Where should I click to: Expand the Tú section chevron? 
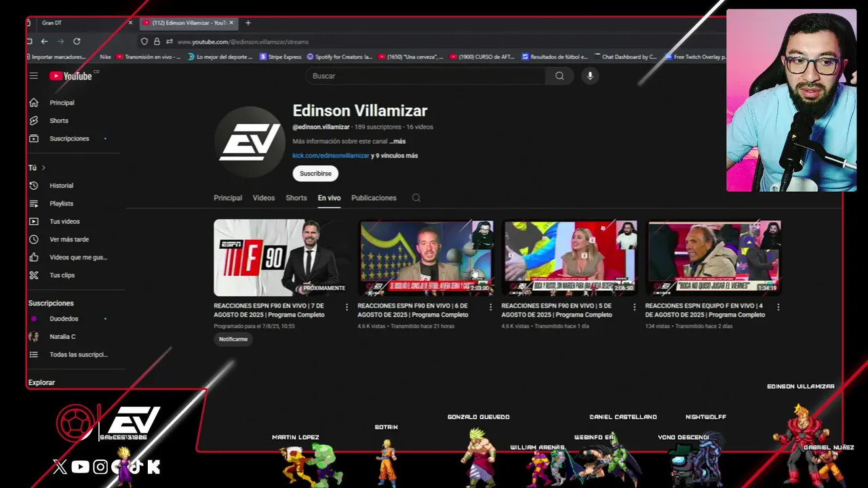(x=43, y=167)
